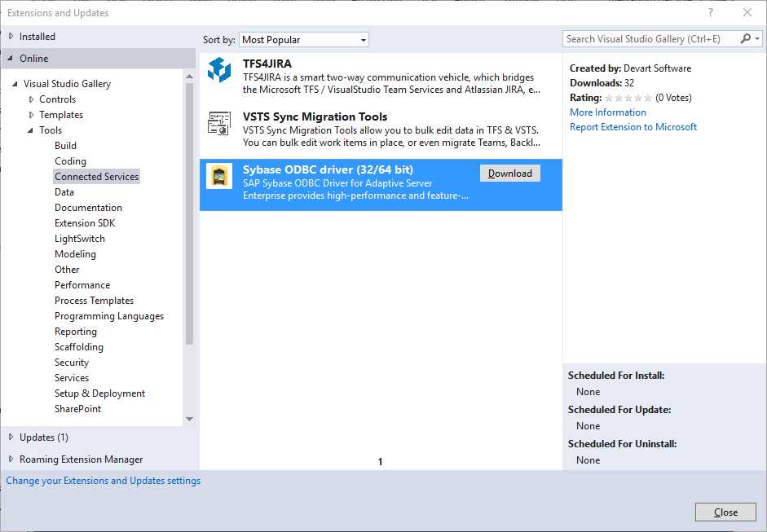The height and width of the screenshot is (532, 767).
Task: Expand the Installed section
Action: [11, 36]
